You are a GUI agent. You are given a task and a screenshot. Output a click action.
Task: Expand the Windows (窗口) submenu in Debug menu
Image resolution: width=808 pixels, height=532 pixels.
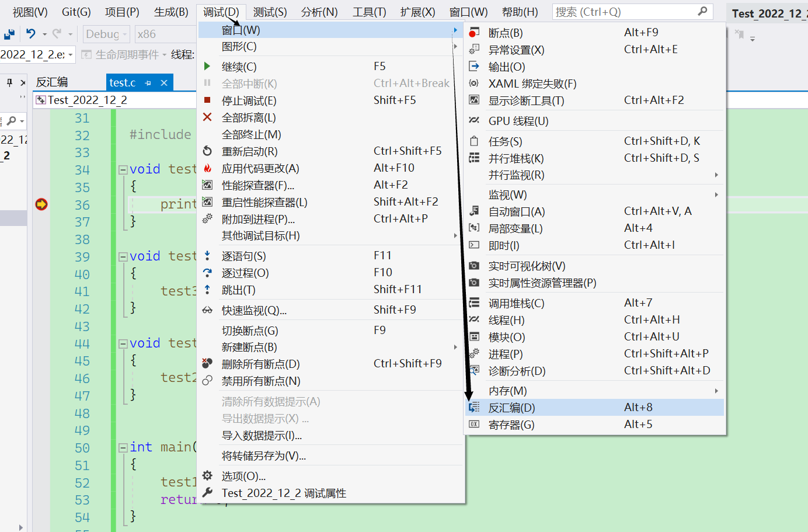[330, 30]
